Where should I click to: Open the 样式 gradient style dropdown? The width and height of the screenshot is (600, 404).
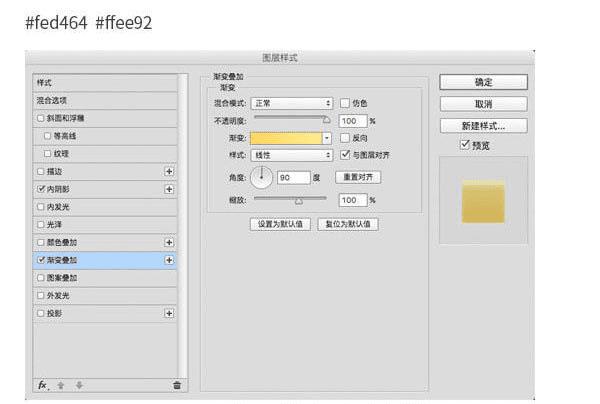coord(292,155)
